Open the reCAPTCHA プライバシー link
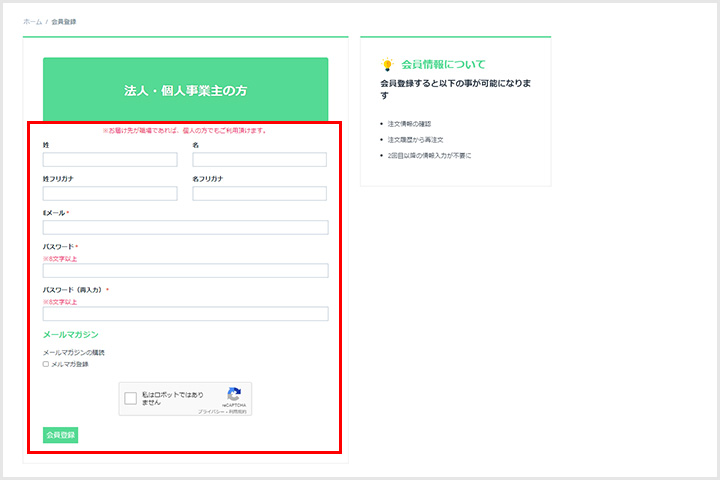The height and width of the screenshot is (480, 720). [211, 412]
